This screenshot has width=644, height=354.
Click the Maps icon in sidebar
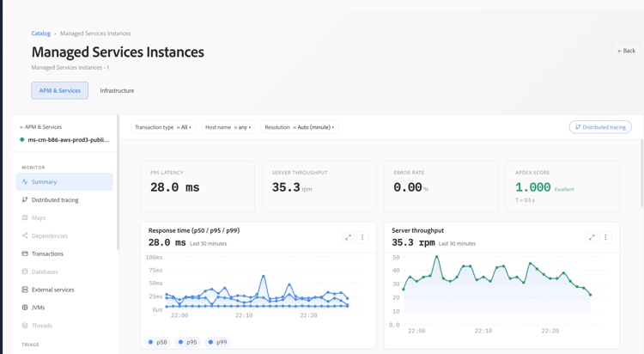(25, 218)
